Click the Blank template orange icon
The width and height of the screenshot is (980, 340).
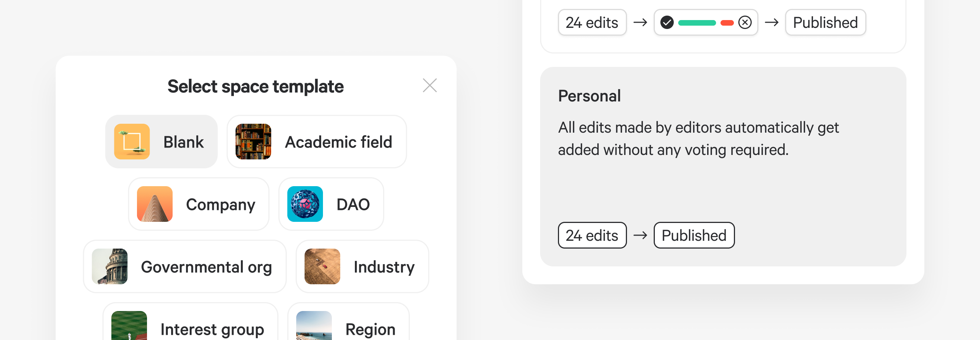tap(132, 142)
